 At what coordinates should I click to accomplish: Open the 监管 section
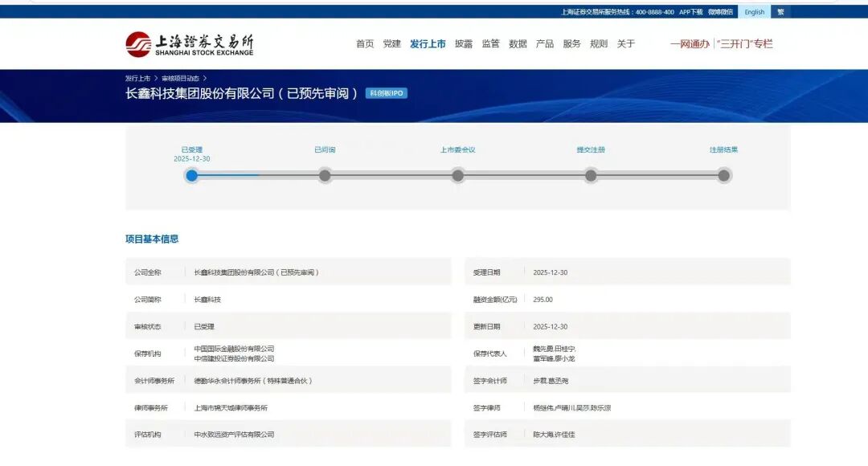coord(492,44)
